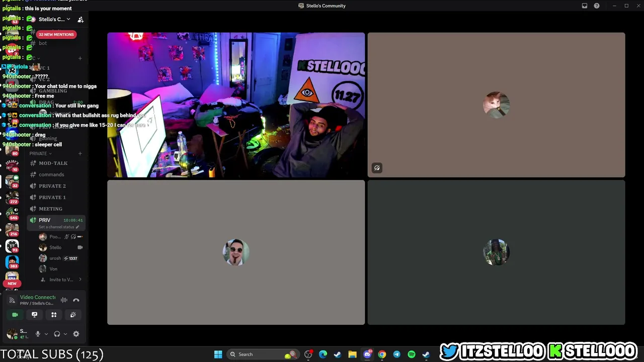Open server with 383 unread badge

[x=12, y=262]
